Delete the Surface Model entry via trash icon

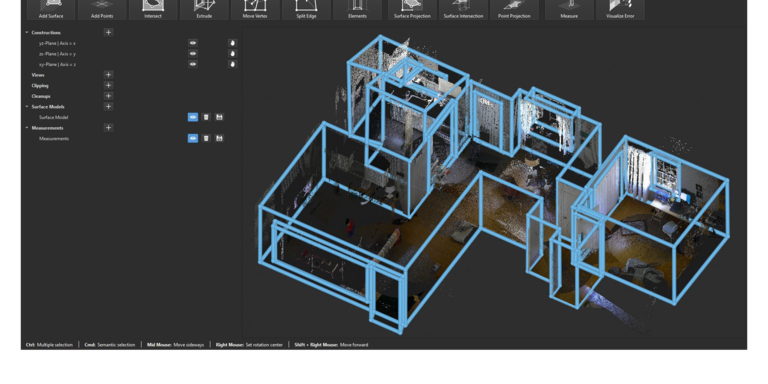[x=206, y=117]
